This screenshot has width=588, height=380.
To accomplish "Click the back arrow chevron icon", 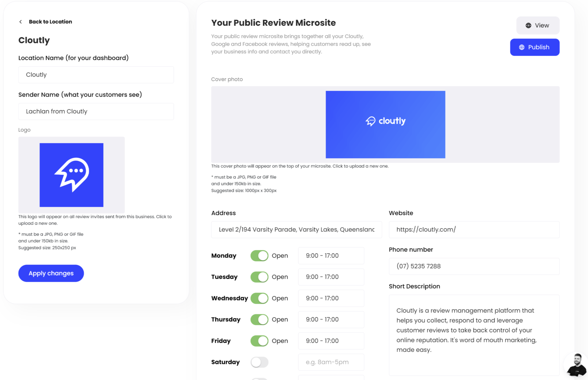I will click(x=21, y=22).
